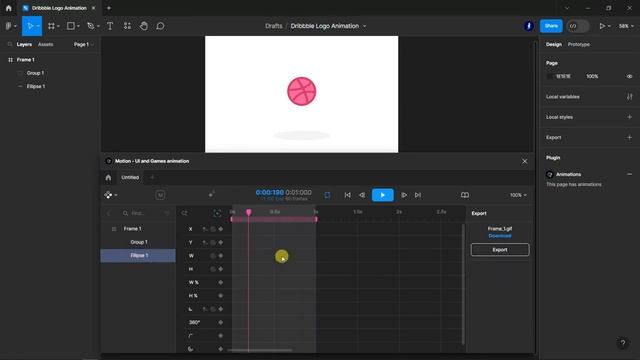Add keyframe for X property
This screenshot has width=640, height=360.
tap(221, 229)
